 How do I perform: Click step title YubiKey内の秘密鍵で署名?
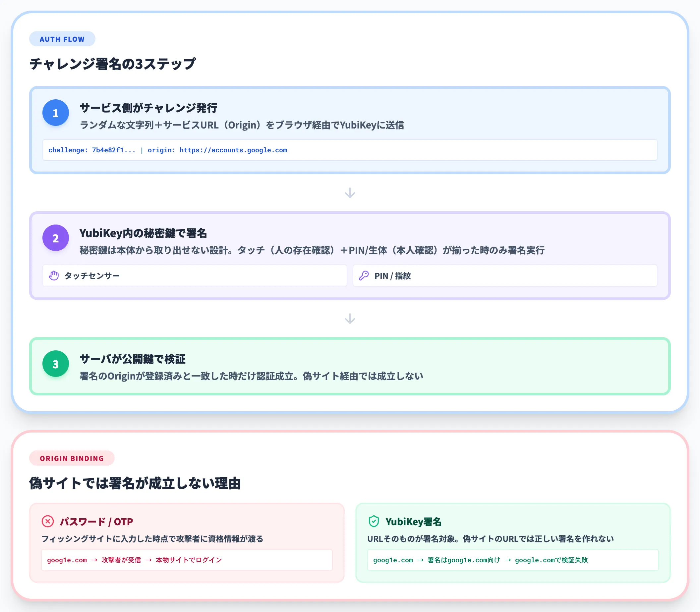(143, 233)
